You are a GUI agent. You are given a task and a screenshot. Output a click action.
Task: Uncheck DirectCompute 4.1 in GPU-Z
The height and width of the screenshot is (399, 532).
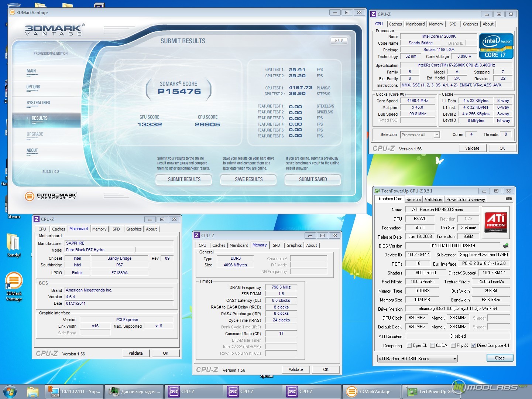coord(473,345)
